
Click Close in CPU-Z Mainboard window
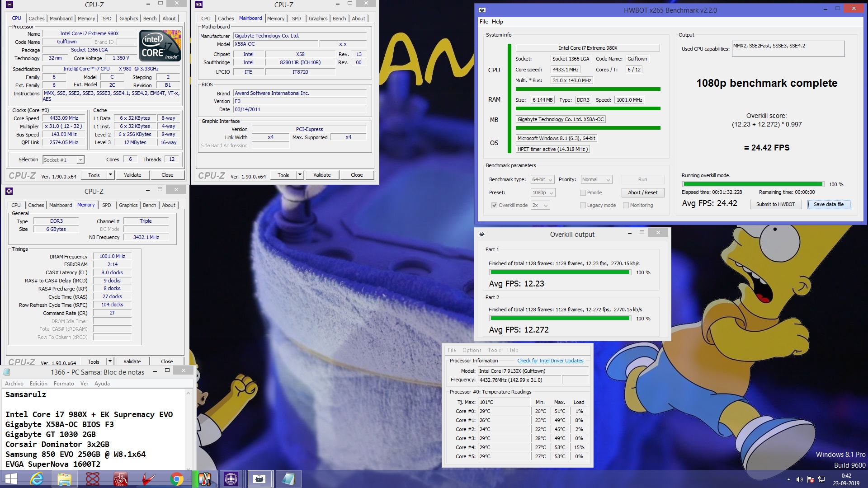[357, 175]
